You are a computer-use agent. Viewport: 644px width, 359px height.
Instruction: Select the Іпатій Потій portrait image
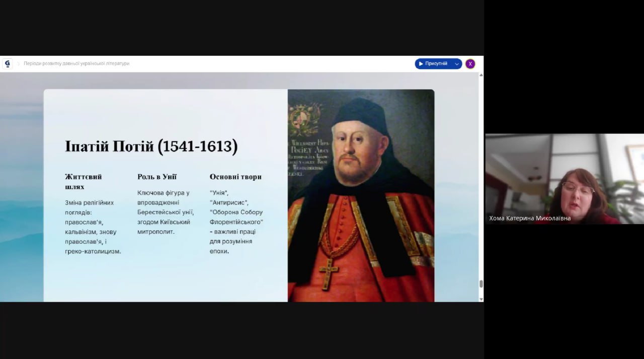361,195
